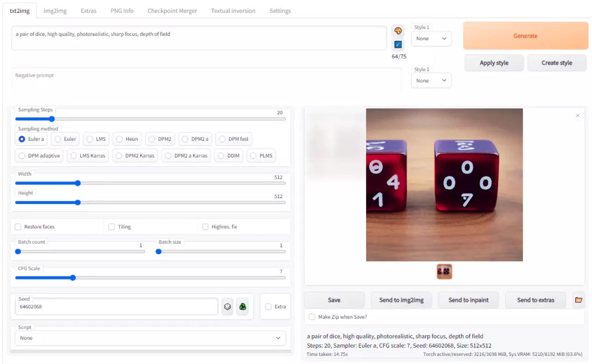Click the Batch count slider
Viewport: 592px width, 364px height.
point(80,251)
